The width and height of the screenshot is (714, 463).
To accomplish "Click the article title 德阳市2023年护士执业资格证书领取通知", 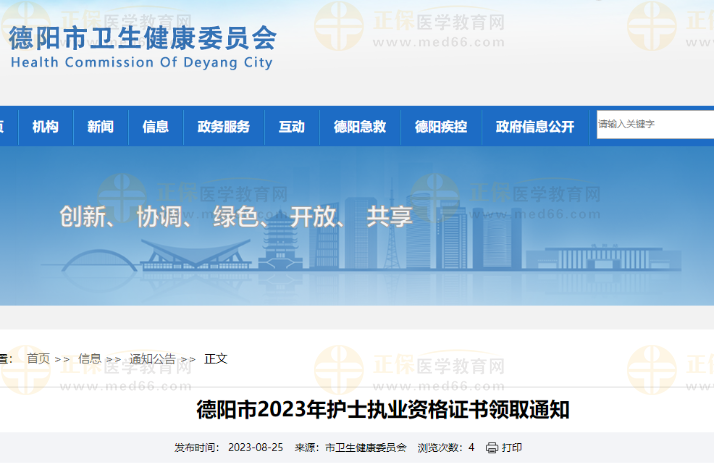I will click(382, 410).
